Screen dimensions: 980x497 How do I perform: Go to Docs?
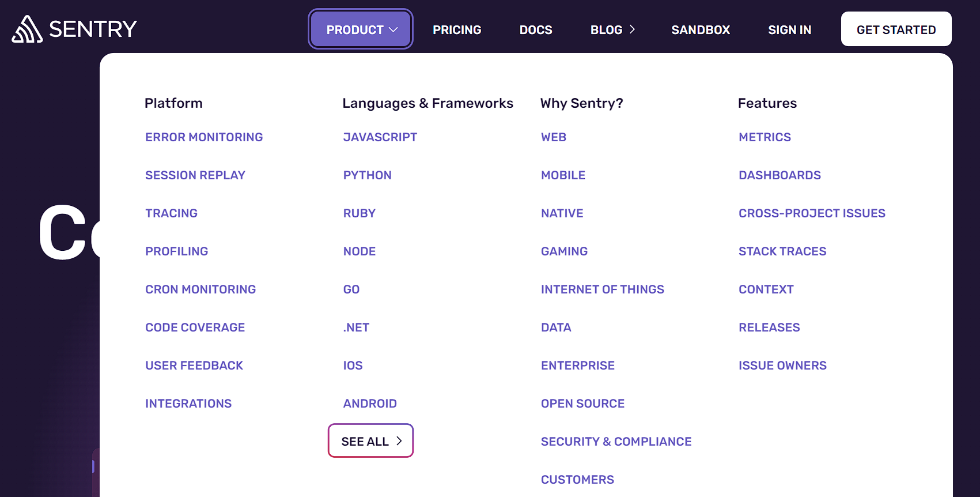[x=536, y=30]
